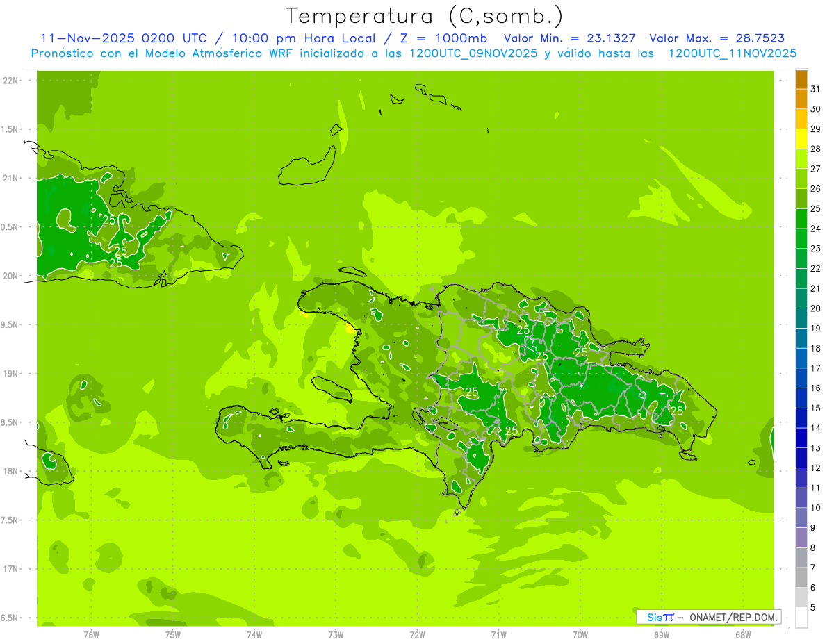
Task: Click the '17N' latitude label
Action: click(10, 569)
